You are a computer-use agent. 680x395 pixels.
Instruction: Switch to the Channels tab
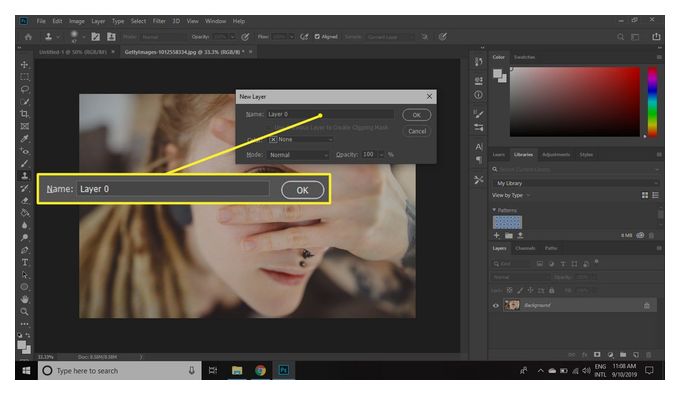pos(525,248)
